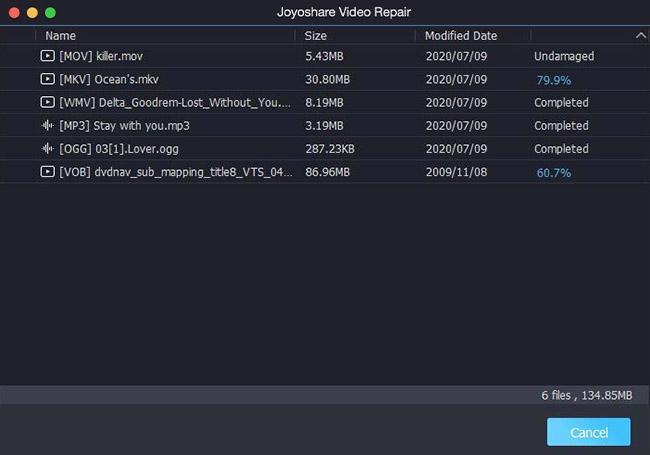Click the Completed status of the WMV file
650x455 pixels.
pos(561,102)
